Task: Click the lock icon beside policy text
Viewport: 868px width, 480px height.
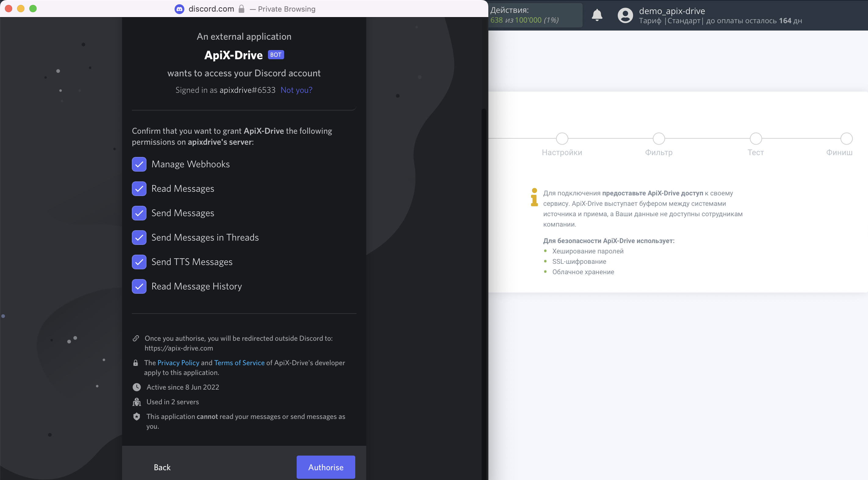Action: pos(136,363)
